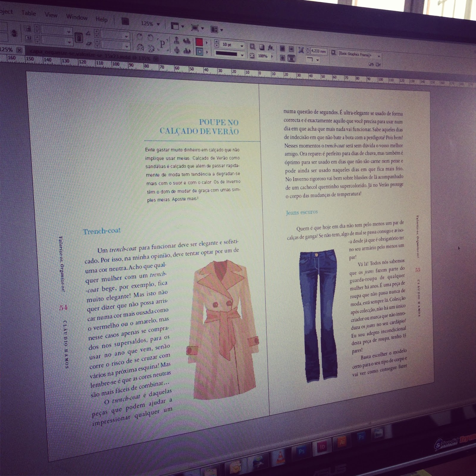Open the rotation angle dropdown
This screenshot has height=476, width=476.
[126, 37]
